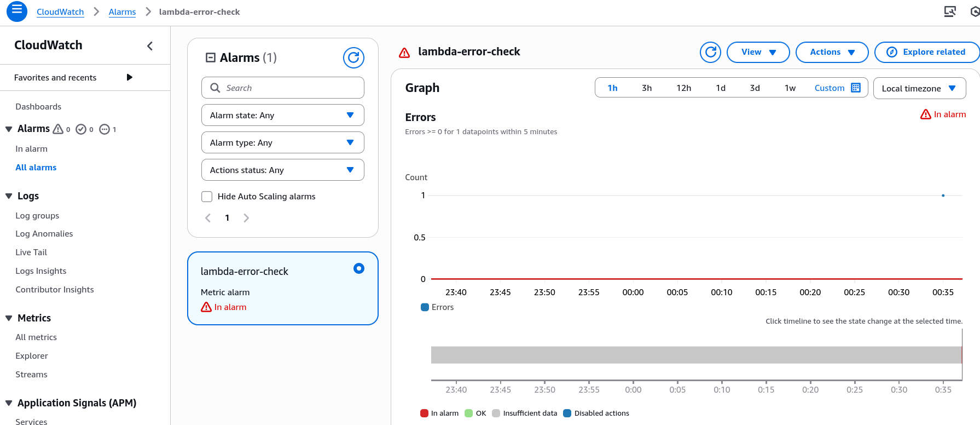Open All metrics

[x=36, y=337]
